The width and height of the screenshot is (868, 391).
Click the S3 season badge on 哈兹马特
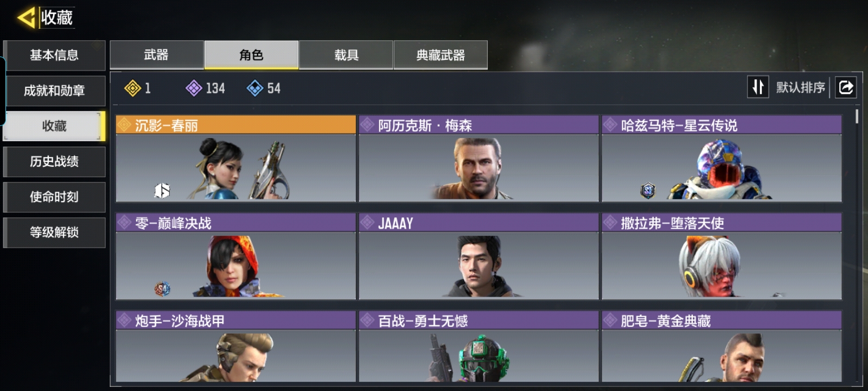coord(648,191)
